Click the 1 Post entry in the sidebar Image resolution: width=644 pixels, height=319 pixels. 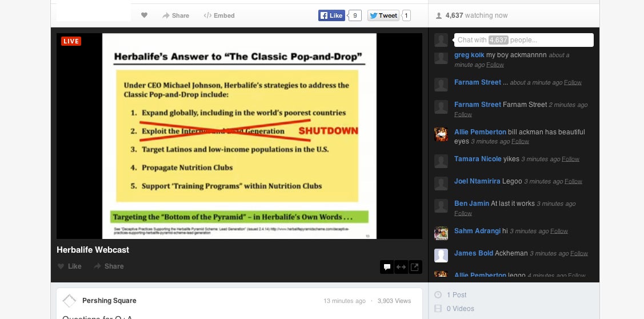(457, 295)
